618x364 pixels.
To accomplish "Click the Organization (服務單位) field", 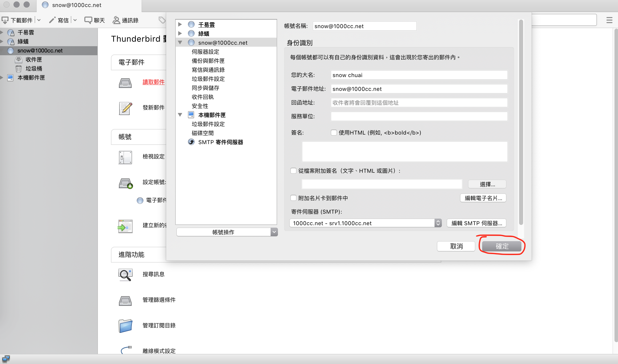I will point(419,116).
